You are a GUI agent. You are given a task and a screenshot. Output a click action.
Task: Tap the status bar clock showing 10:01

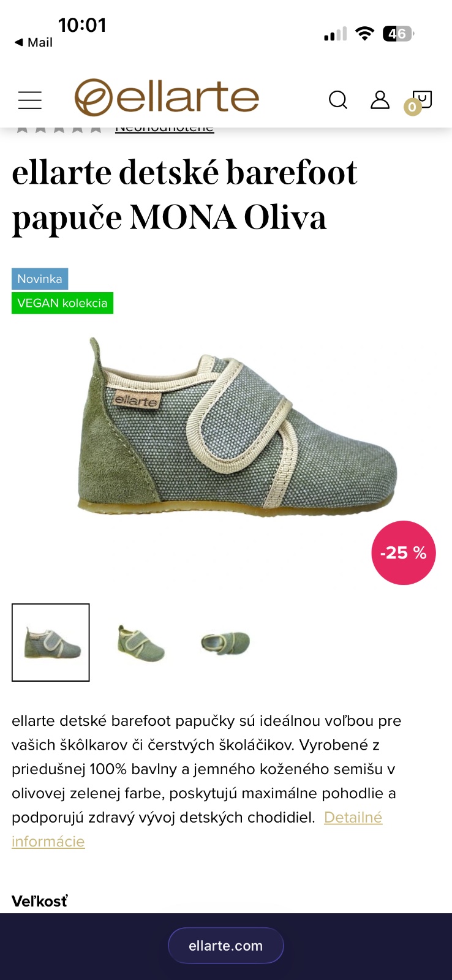(82, 25)
